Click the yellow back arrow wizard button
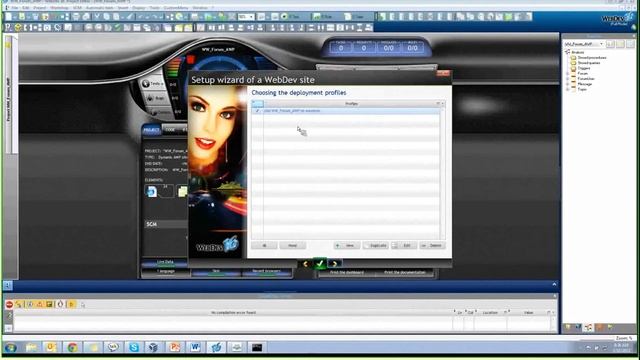Screen dimensions: 640x360 [305, 264]
